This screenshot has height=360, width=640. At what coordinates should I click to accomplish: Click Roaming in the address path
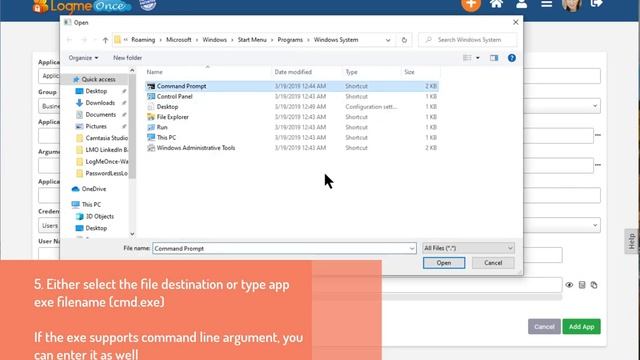(143, 40)
